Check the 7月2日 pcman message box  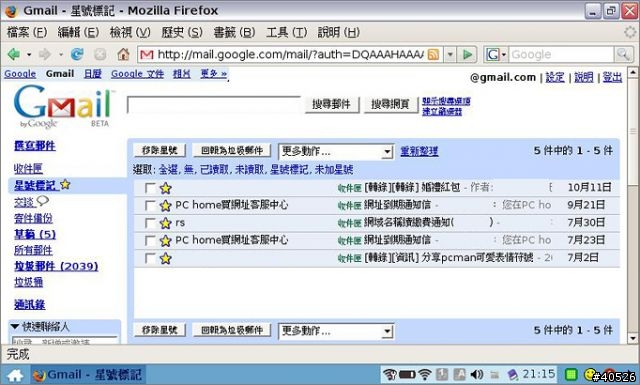tap(150, 258)
